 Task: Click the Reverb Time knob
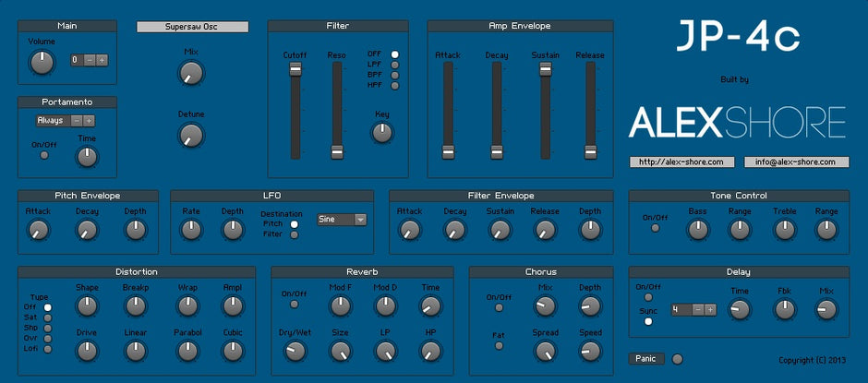(x=430, y=305)
